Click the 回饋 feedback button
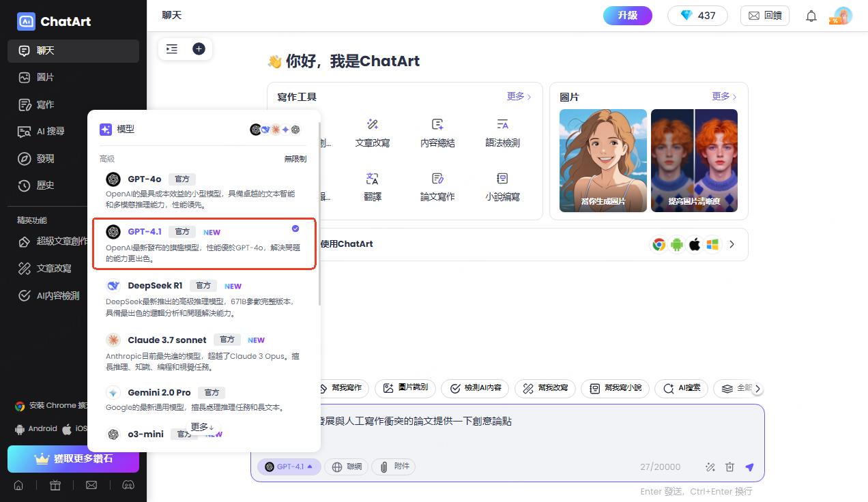This screenshot has width=868, height=502. [x=765, y=16]
